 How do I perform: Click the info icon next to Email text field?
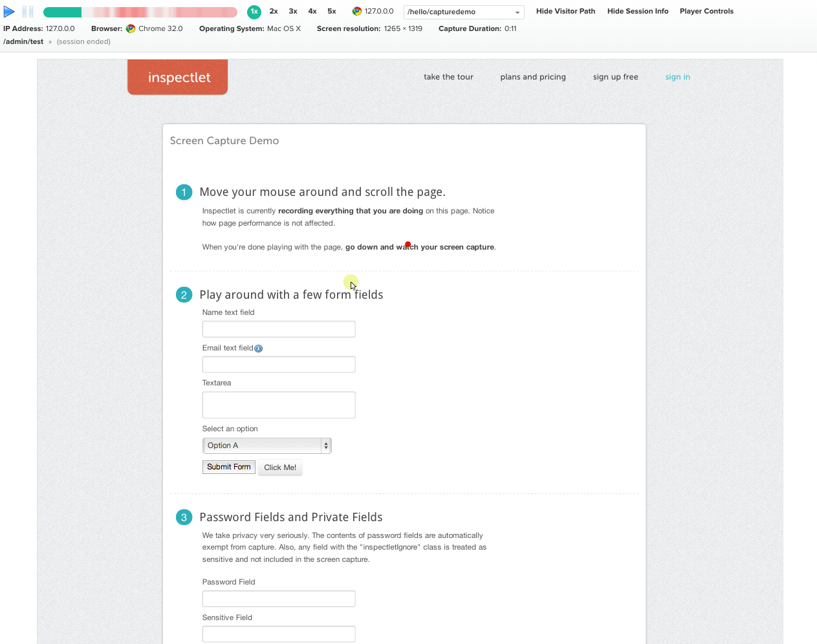(x=259, y=349)
